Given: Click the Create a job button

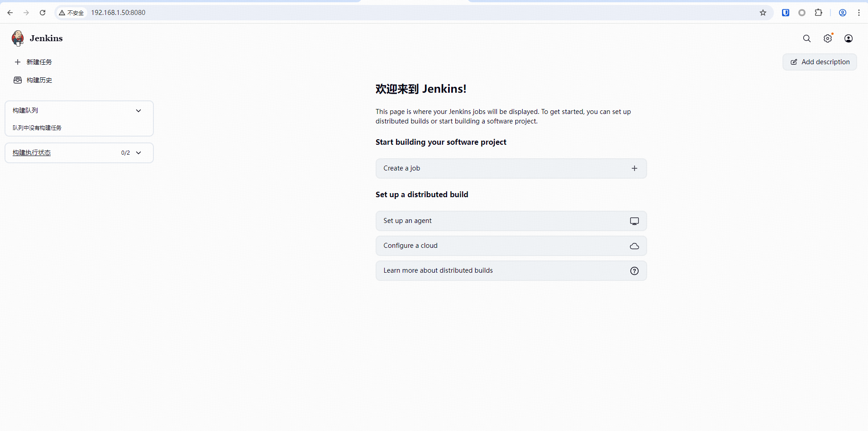Looking at the screenshot, I should pos(511,168).
